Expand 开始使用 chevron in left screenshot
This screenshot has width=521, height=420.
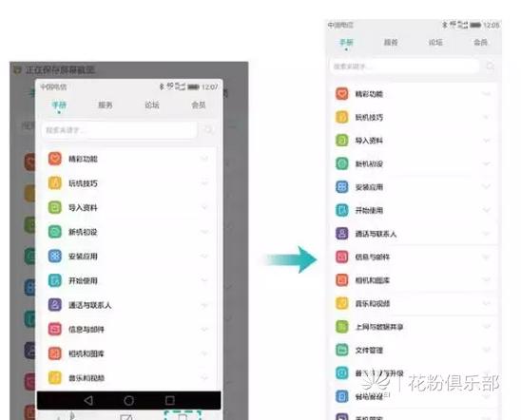pyautogui.click(x=204, y=280)
